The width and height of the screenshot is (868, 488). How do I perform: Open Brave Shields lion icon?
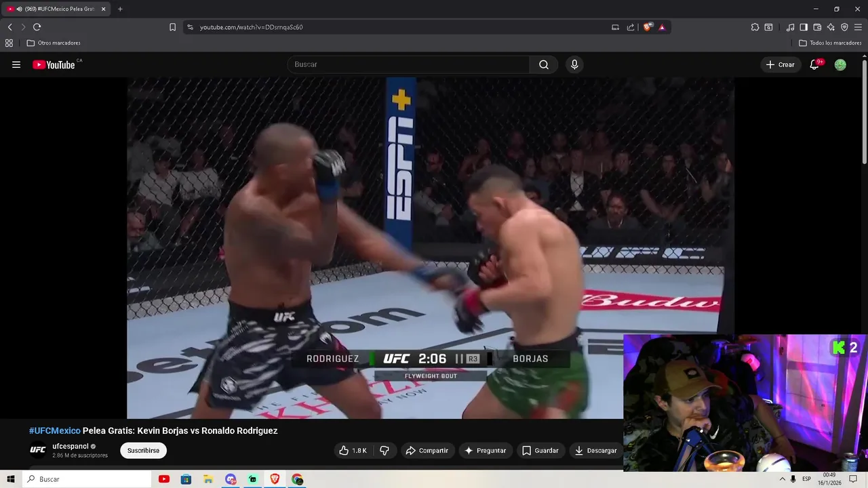[x=648, y=27]
